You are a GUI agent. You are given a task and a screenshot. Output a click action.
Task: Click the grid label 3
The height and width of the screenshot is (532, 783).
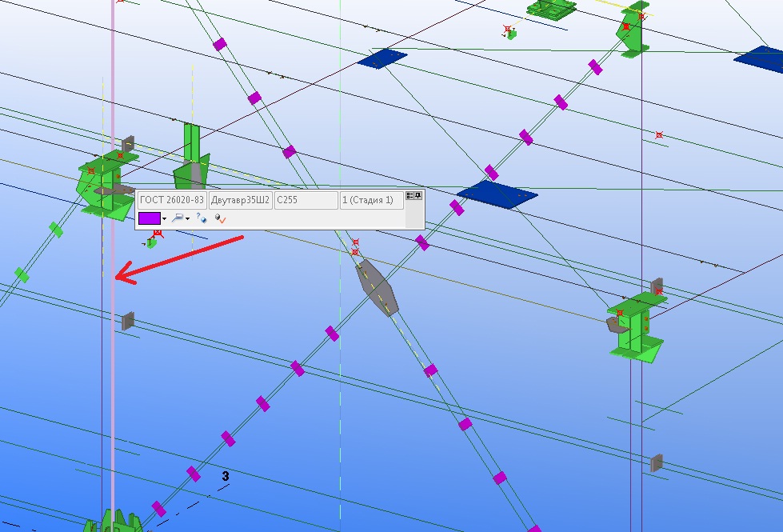click(x=226, y=476)
